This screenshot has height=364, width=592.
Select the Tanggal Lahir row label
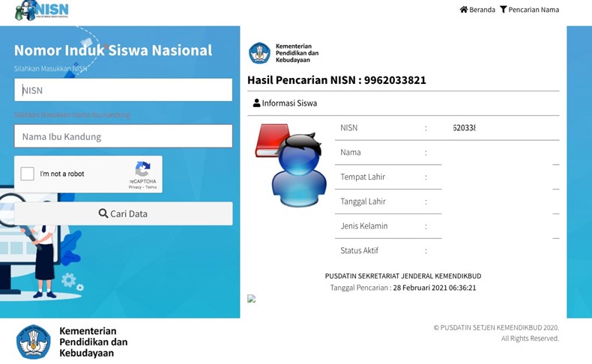point(363,201)
